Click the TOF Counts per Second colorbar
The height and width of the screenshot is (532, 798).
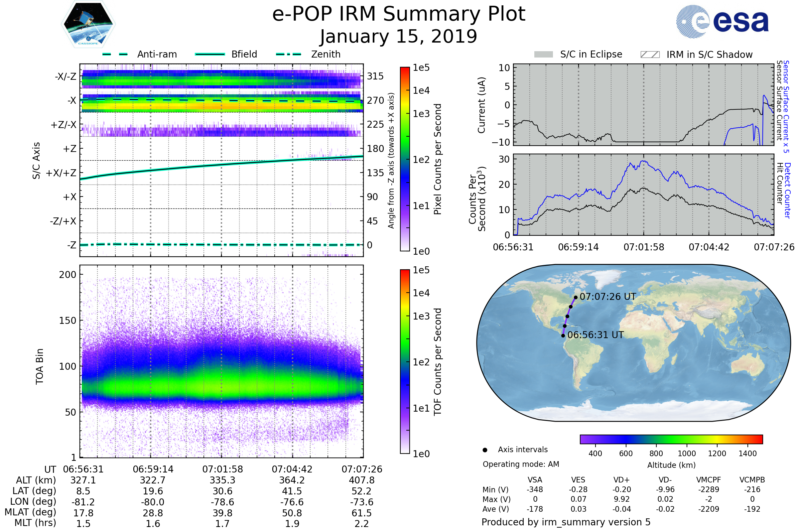pos(405,361)
